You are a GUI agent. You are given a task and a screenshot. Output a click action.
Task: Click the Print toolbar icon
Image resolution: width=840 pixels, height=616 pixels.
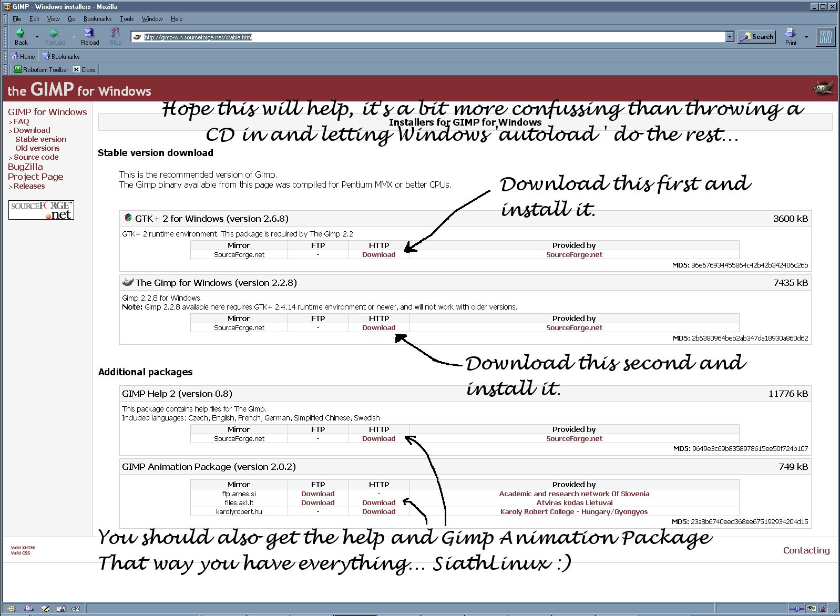tap(791, 36)
